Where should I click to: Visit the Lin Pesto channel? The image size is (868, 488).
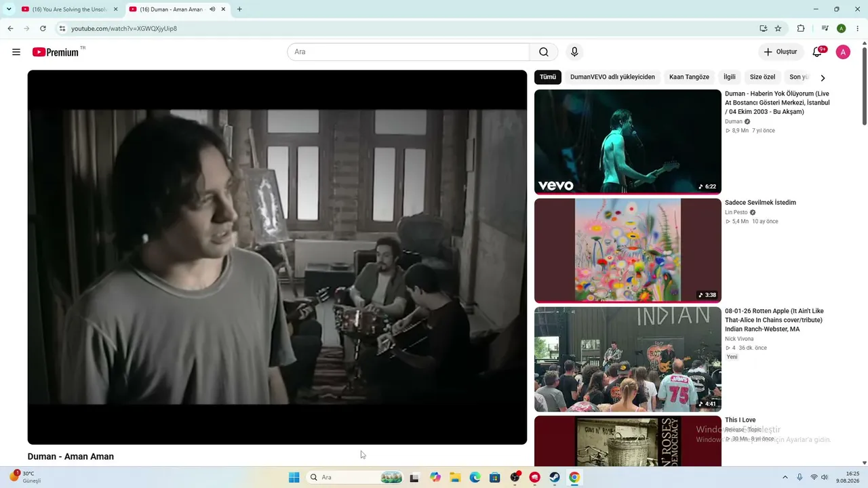click(x=736, y=212)
